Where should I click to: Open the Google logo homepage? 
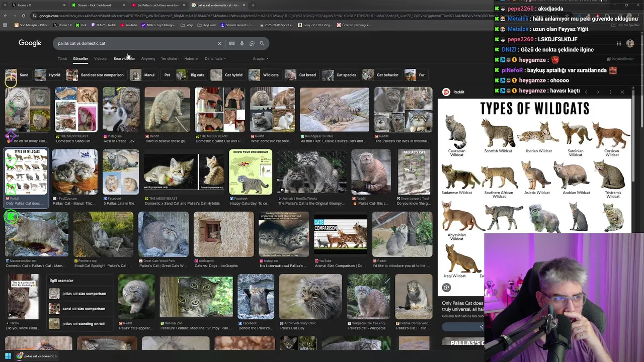point(30,43)
